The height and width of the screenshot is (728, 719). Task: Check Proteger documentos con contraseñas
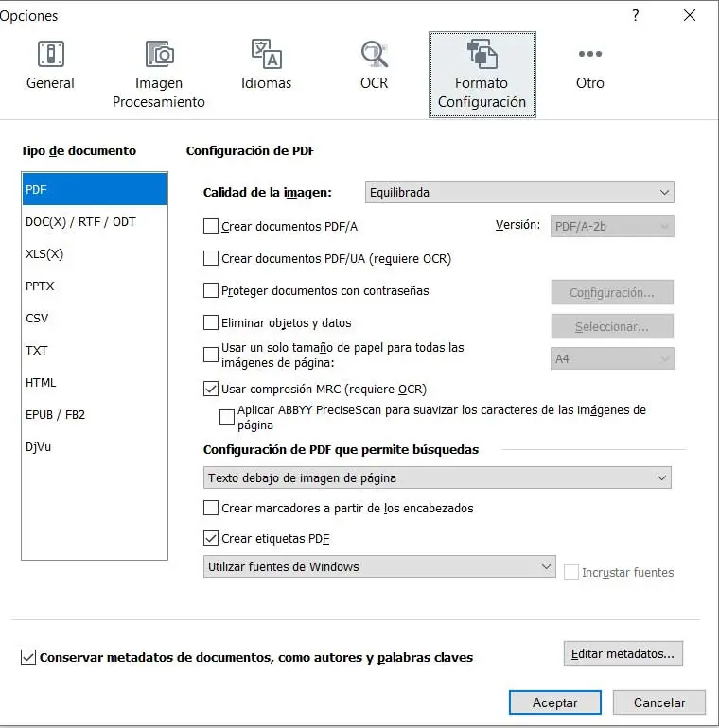[211, 290]
